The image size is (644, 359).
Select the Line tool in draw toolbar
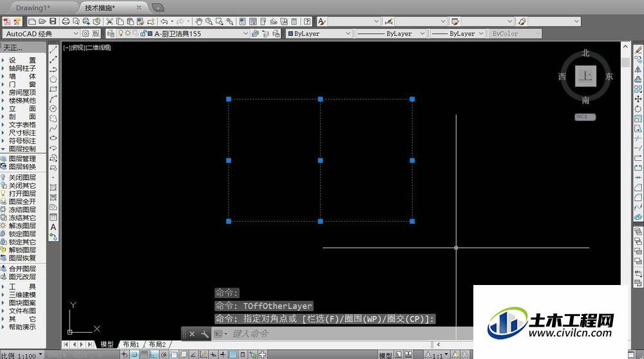(53, 50)
